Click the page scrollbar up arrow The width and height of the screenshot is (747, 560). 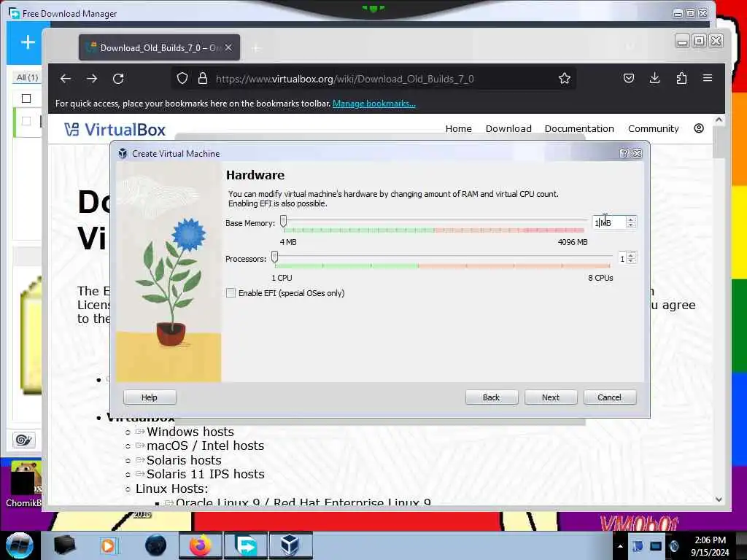[x=719, y=120]
